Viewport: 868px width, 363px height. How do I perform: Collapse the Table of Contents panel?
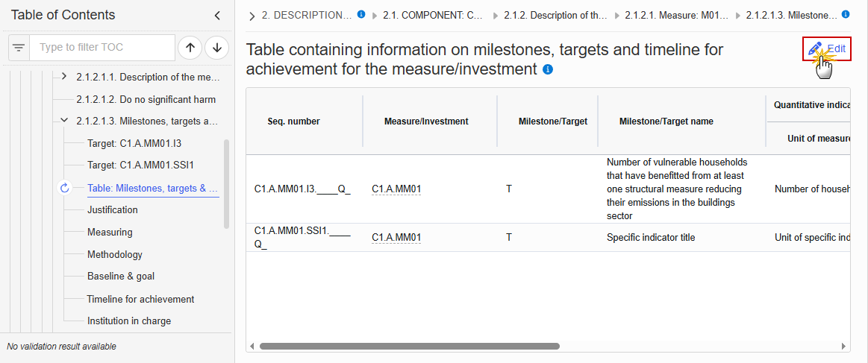coord(217,16)
